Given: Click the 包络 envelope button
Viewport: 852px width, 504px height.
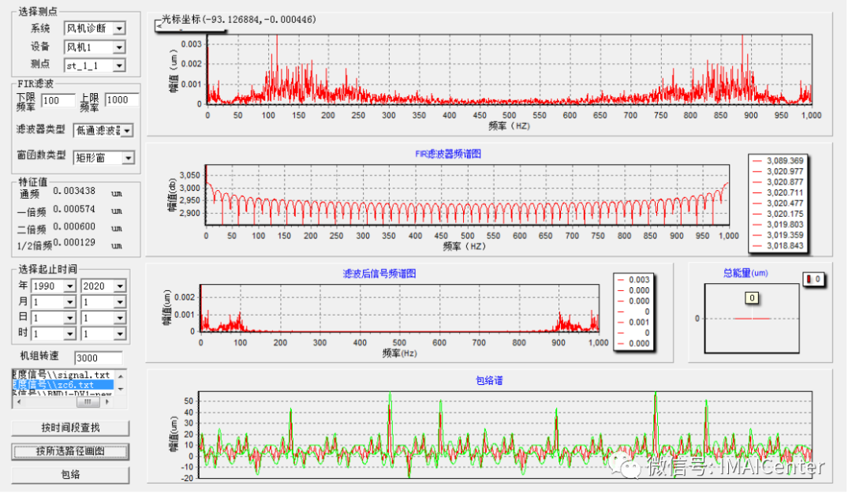Looking at the screenshot, I should point(70,475).
